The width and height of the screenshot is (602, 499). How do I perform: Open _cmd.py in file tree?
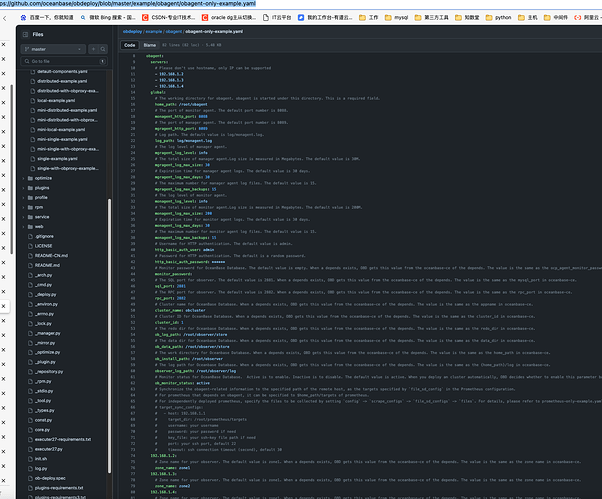pos(43,285)
